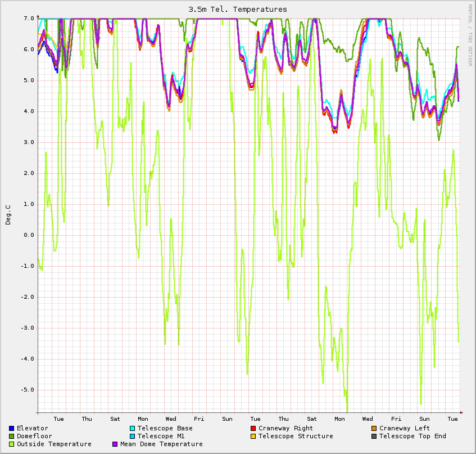This screenshot has width=476, height=454.
Task: Click the green Domefloor legend swatch
Action: pyautogui.click(x=12, y=437)
